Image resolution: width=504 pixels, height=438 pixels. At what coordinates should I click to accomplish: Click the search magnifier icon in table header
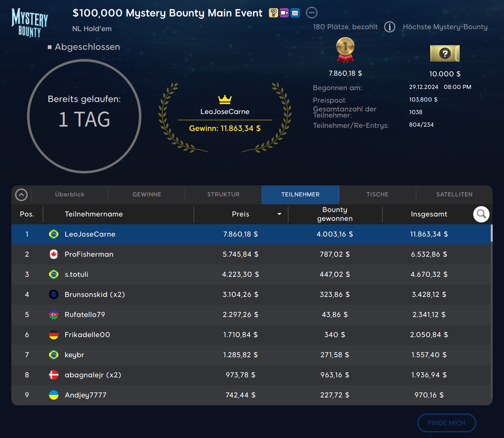481,214
